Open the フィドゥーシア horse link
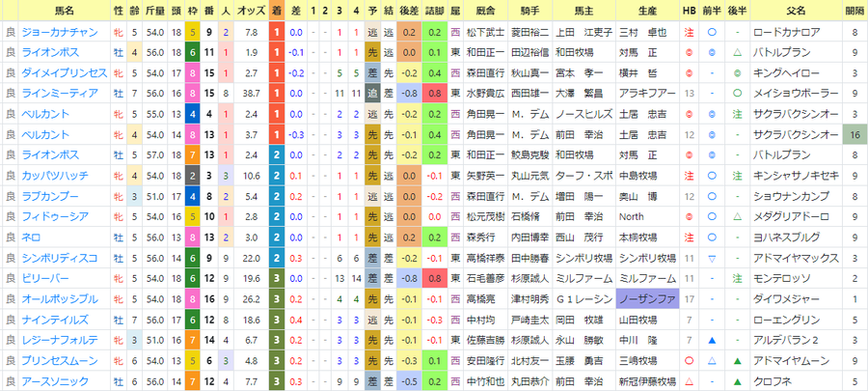The width and height of the screenshot is (868, 391). coord(55,216)
